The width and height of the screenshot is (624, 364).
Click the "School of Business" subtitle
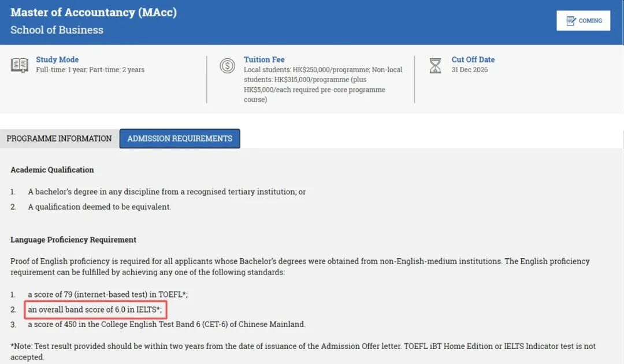57,30
